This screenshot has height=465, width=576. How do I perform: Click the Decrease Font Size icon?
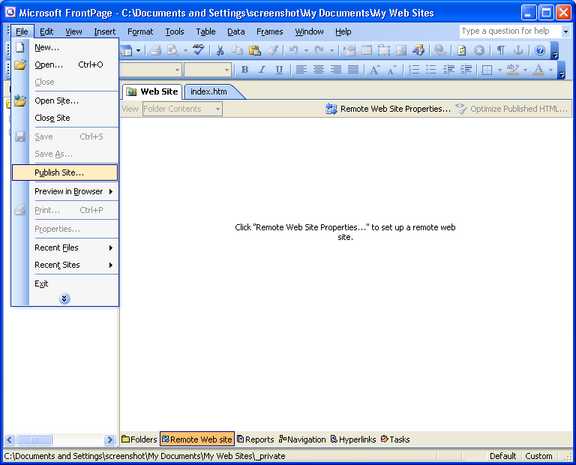[x=392, y=69]
